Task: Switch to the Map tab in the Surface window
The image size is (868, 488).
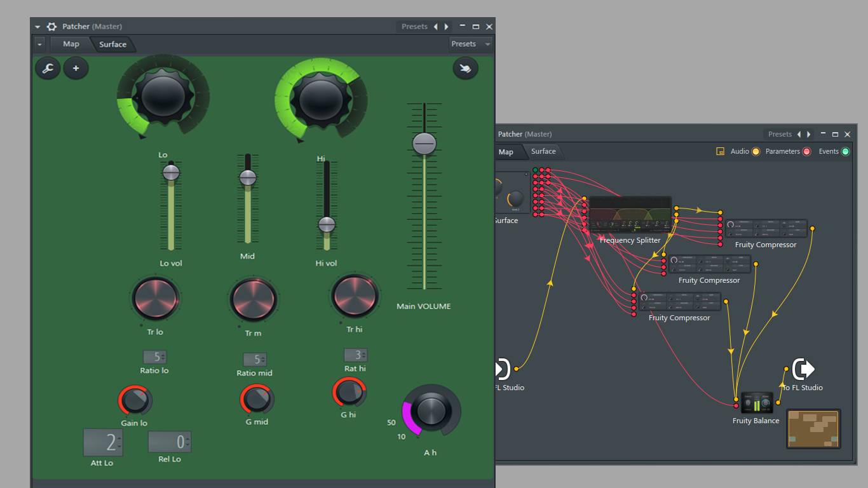Action: 71,44
